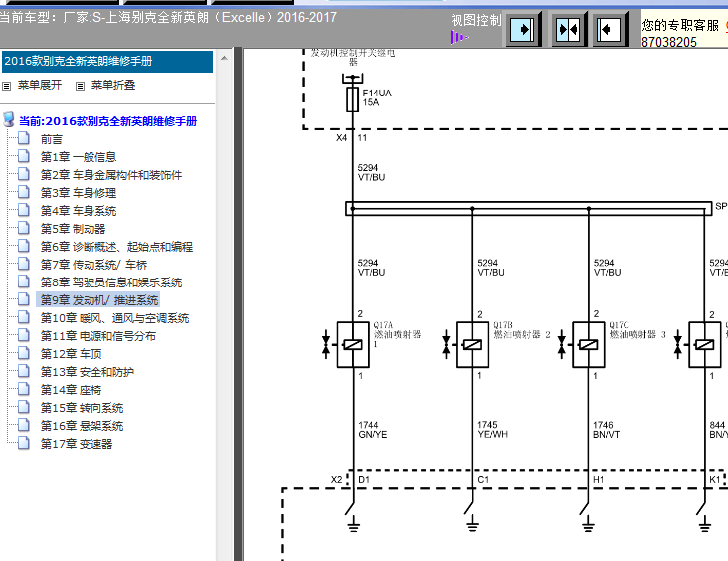This screenshot has height=561, width=728.
Task: Click the page icon next to 第17章
Action: point(24,443)
